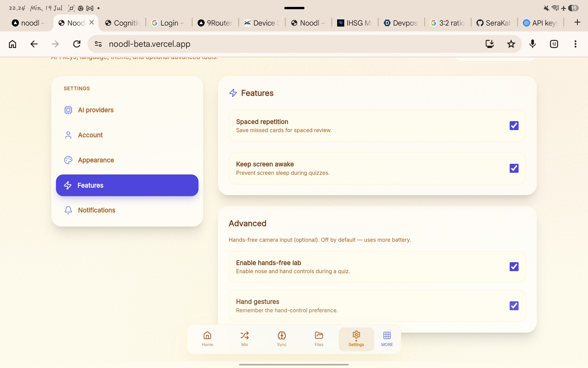Click the Wi-Fi icon in status bar

point(555,8)
